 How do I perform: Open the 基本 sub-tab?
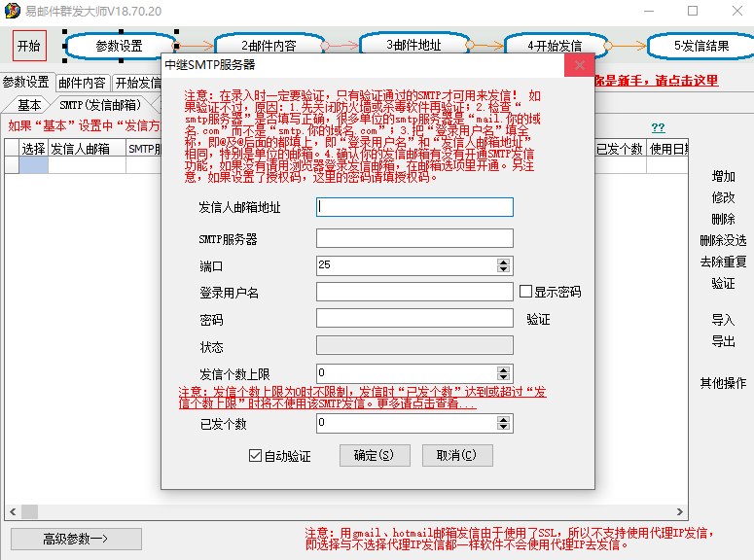tap(29, 105)
